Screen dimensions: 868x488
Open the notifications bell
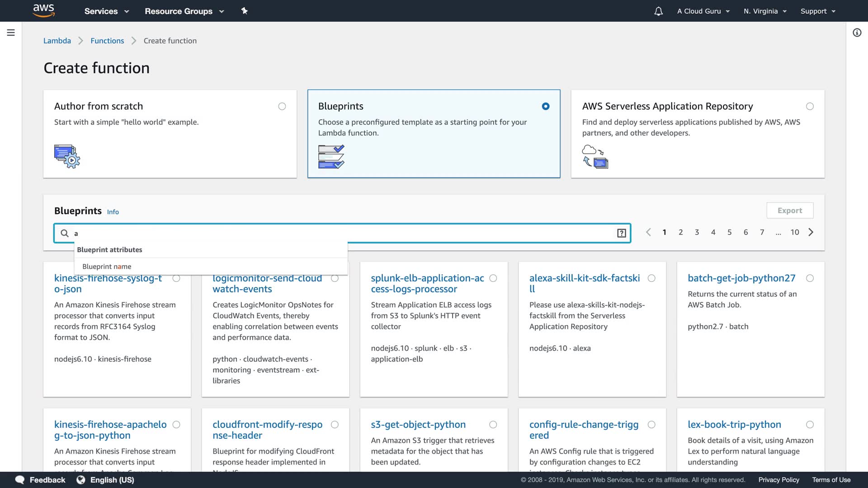click(x=658, y=11)
